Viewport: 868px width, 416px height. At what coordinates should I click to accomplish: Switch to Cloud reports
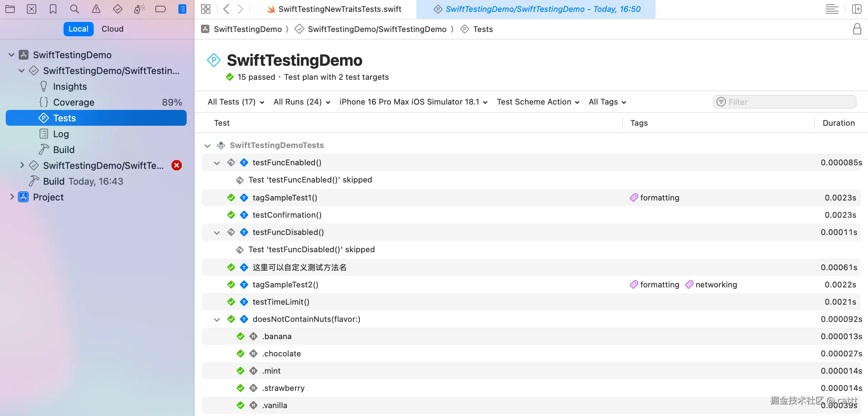112,29
